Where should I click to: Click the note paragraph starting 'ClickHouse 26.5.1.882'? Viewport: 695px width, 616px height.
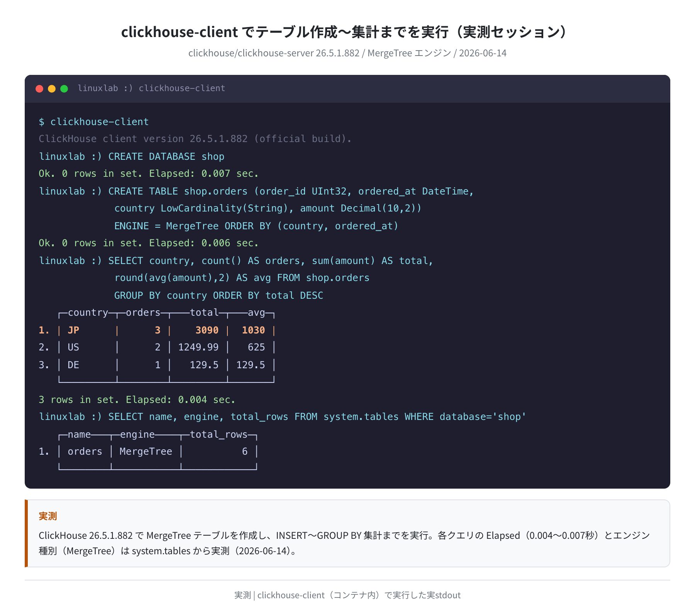point(344,543)
